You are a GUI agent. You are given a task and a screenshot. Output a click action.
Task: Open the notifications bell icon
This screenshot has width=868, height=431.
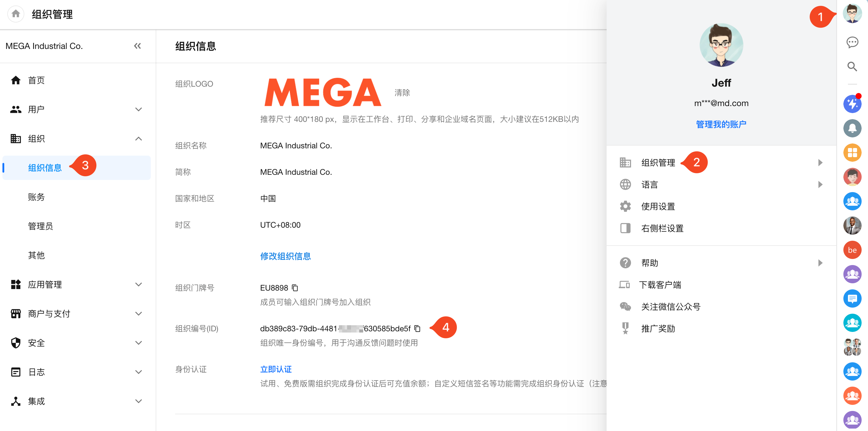(852, 128)
